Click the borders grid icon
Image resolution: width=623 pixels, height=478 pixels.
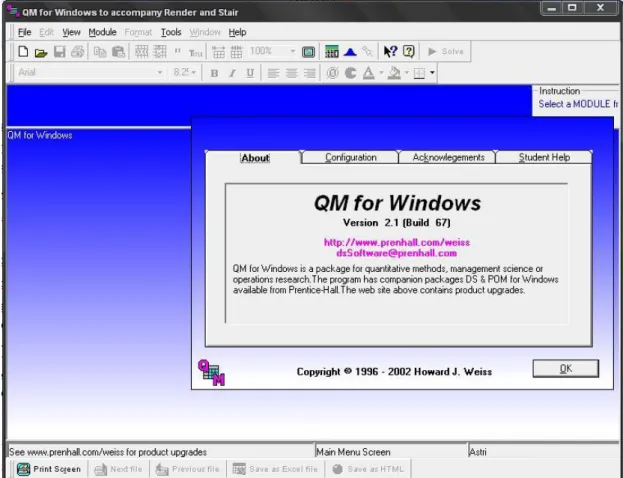419,73
